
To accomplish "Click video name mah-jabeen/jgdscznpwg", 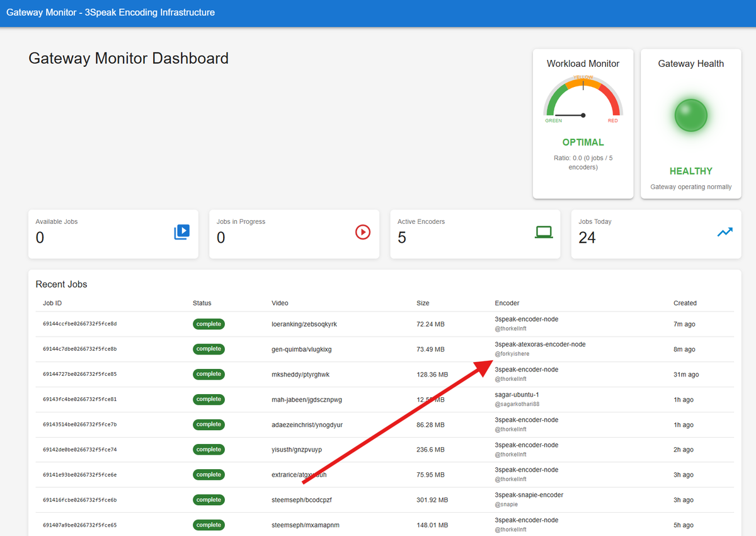I will coord(307,400).
